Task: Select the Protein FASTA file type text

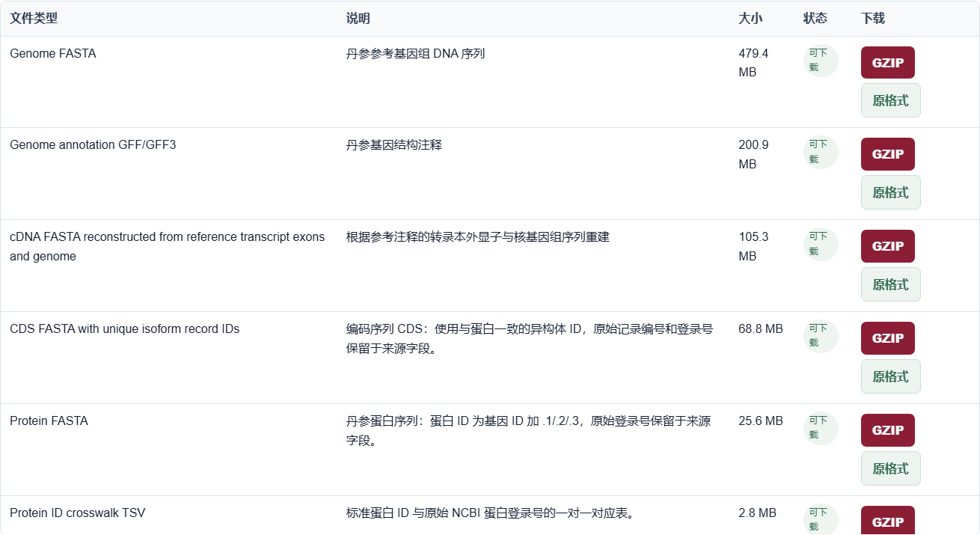Action: [x=49, y=421]
